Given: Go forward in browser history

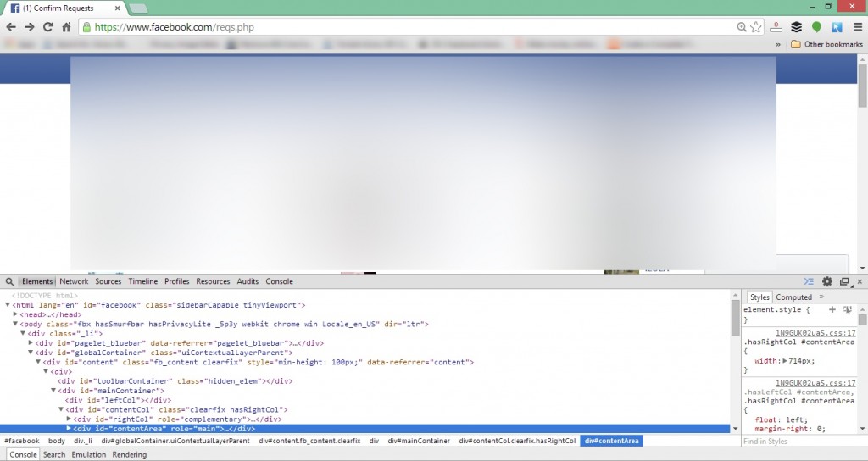Looking at the screenshot, I should 30,27.
